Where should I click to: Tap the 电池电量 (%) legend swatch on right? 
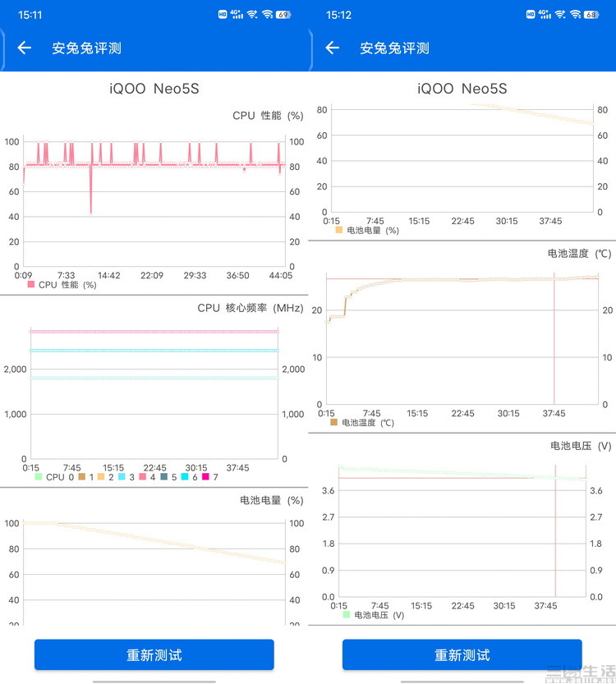coord(339,230)
